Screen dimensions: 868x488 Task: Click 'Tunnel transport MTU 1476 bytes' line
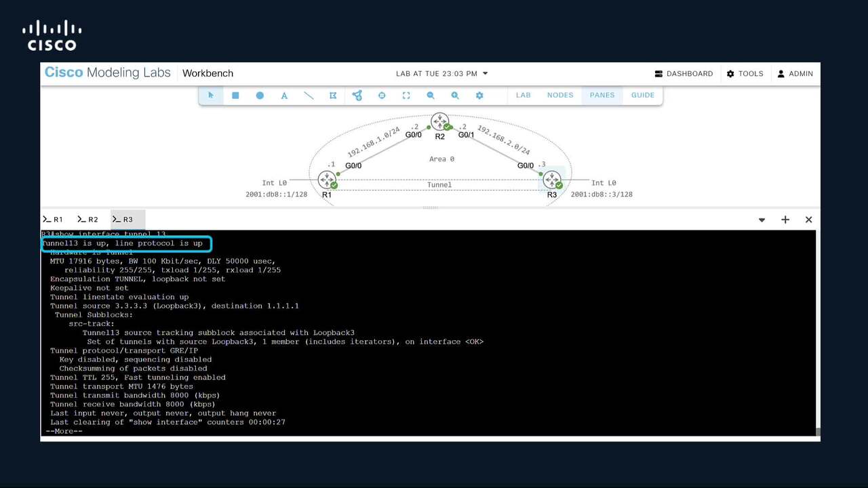[122, 386]
